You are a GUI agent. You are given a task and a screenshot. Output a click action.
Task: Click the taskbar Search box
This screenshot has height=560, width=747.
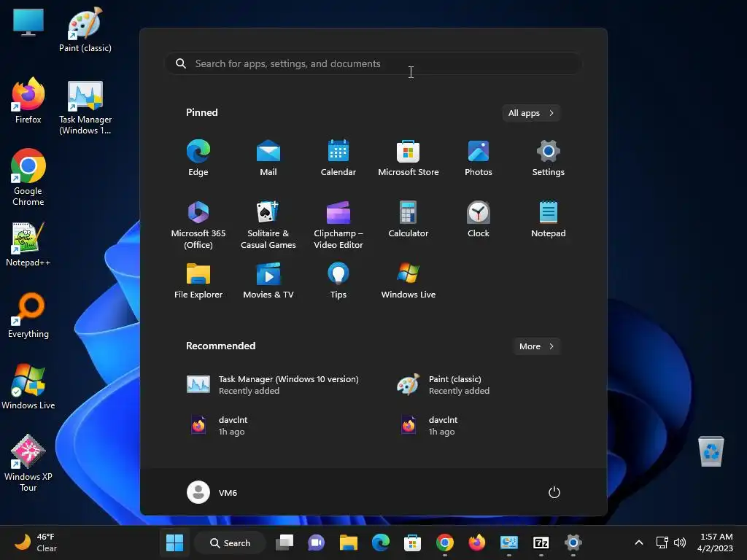pos(230,542)
